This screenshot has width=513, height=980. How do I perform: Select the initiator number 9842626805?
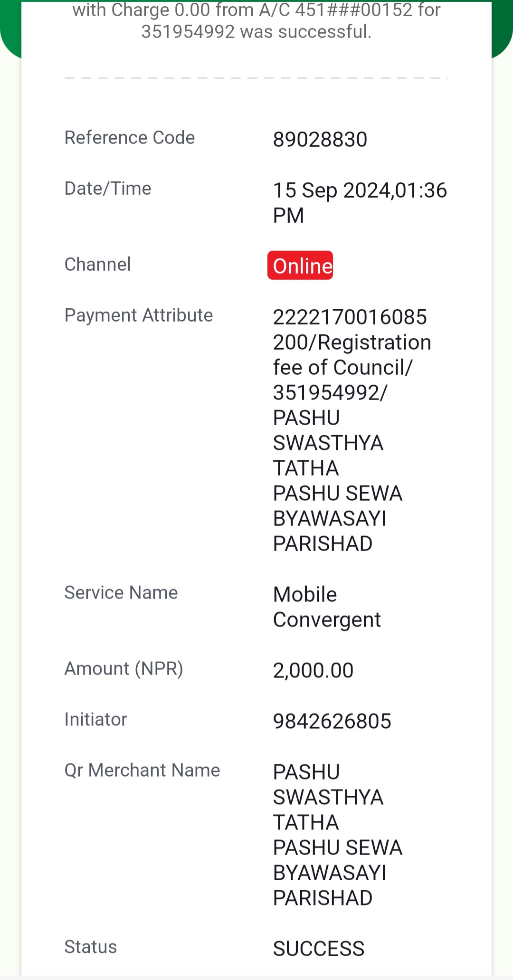click(332, 721)
